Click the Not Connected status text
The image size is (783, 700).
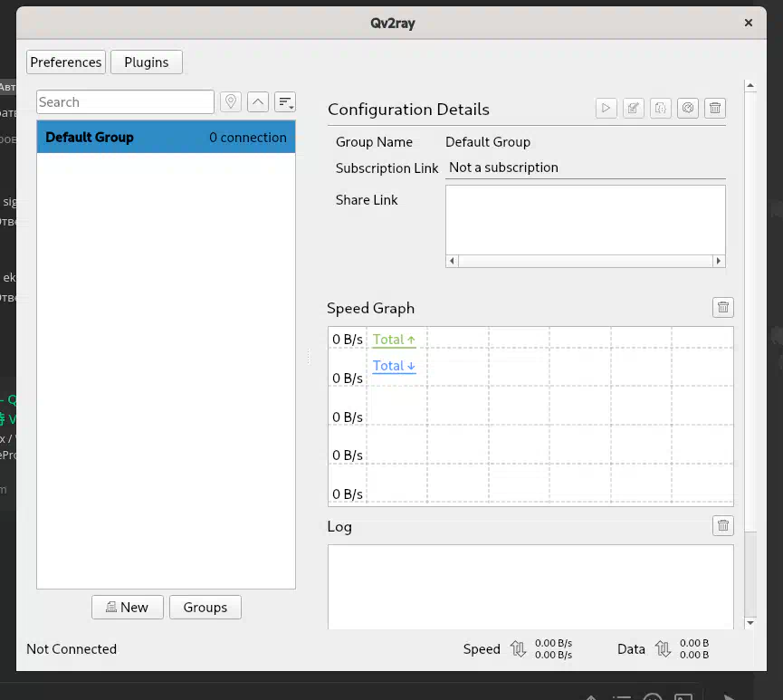coord(72,649)
